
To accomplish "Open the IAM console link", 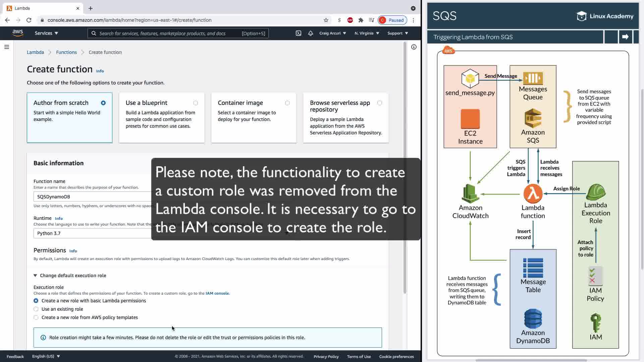I will click(217, 293).
